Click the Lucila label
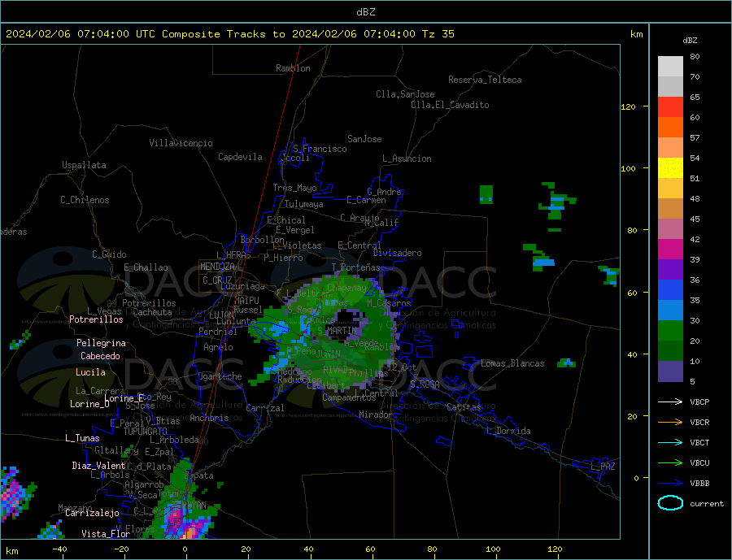732x560 pixels. (90, 372)
